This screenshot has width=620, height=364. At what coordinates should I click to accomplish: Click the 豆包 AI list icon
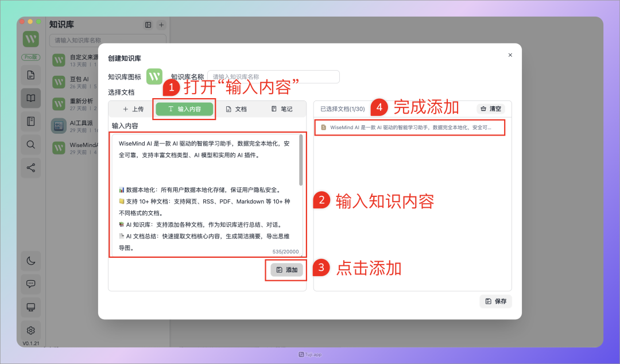coord(59,82)
